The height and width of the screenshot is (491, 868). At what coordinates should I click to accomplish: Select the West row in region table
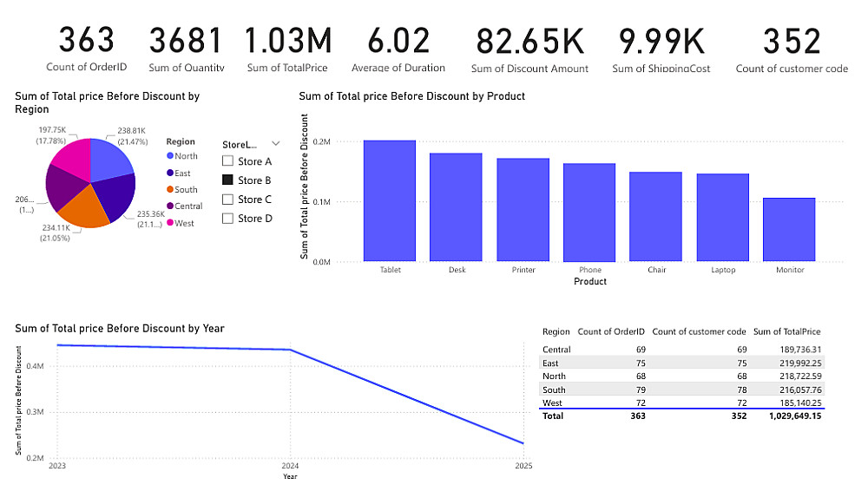(x=682, y=403)
